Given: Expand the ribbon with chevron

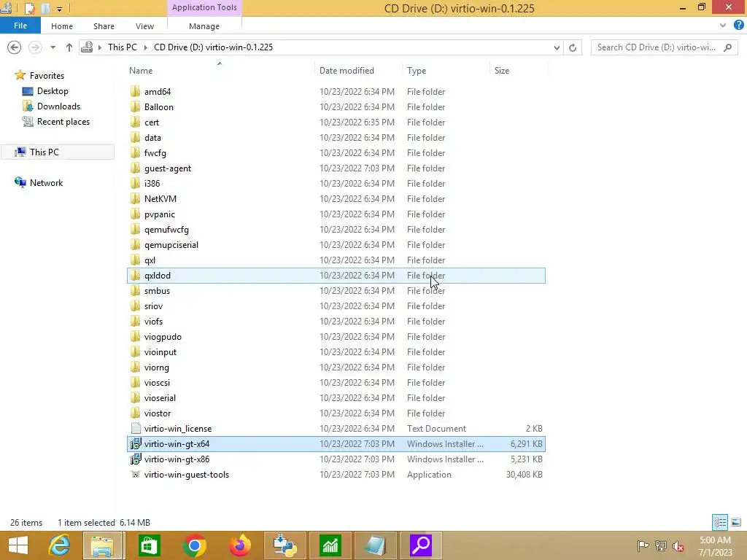Looking at the screenshot, I should [723, 26].
